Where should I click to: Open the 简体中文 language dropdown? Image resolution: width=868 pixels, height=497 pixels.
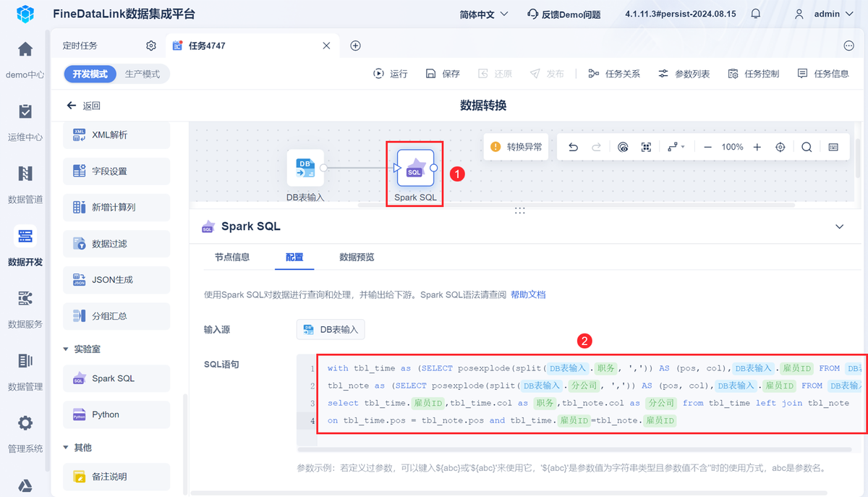(x=484, y=14)
